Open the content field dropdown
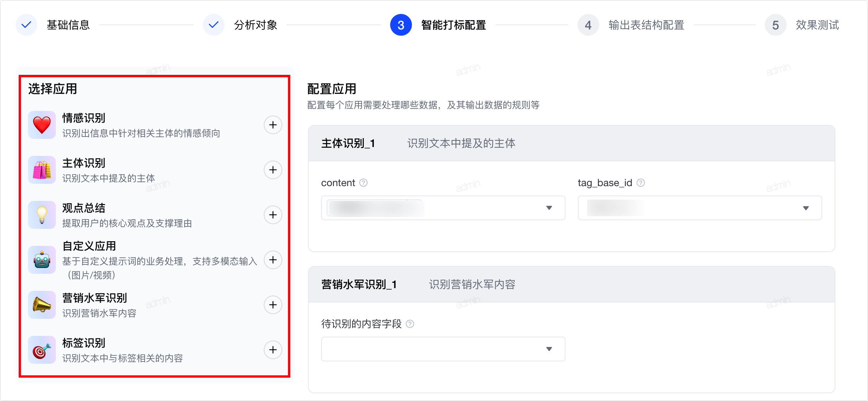Viewport: 868px width, 401px height. [x=443, y=208]
